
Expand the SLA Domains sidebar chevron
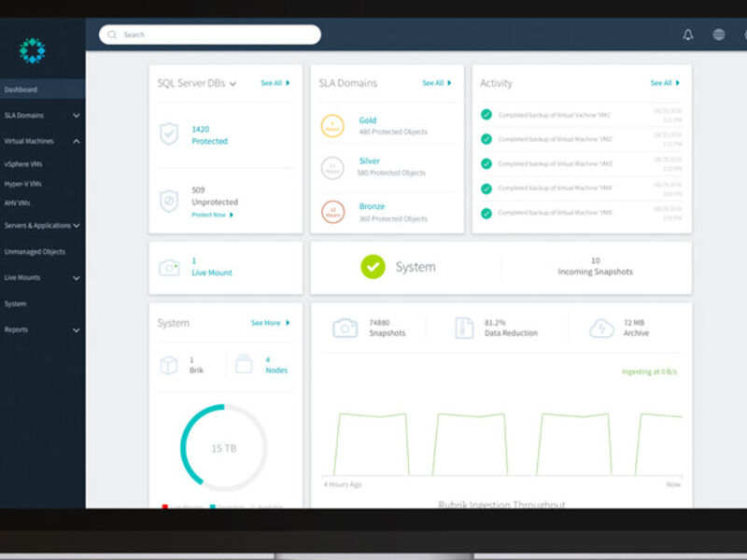pyautogui.click(x=77, y=116)
